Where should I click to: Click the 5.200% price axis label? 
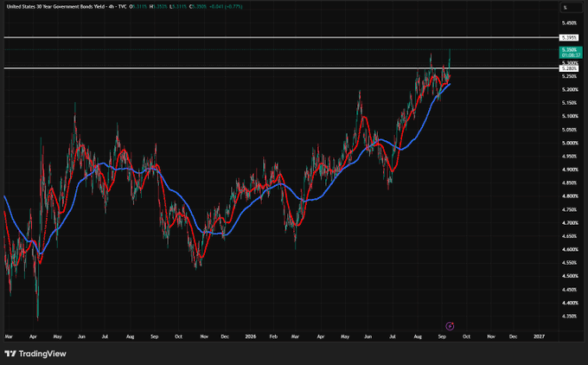click(569, 90)
